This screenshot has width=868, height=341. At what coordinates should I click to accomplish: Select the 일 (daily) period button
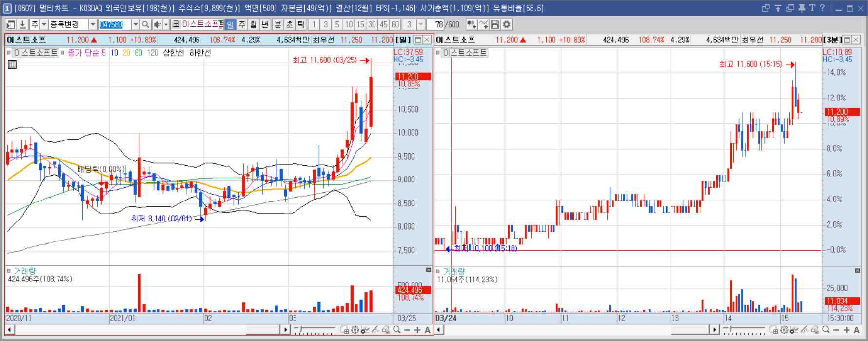230,24
